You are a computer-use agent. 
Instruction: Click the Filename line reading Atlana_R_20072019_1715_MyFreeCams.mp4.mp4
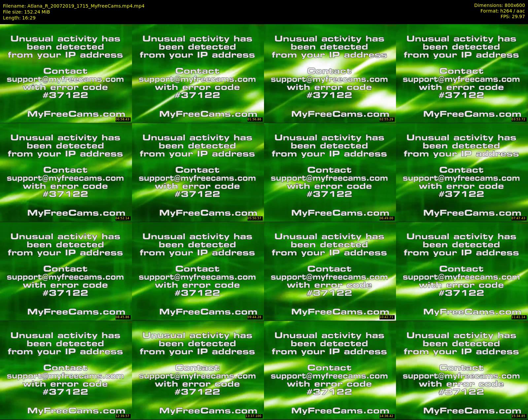tap(74, 6)
